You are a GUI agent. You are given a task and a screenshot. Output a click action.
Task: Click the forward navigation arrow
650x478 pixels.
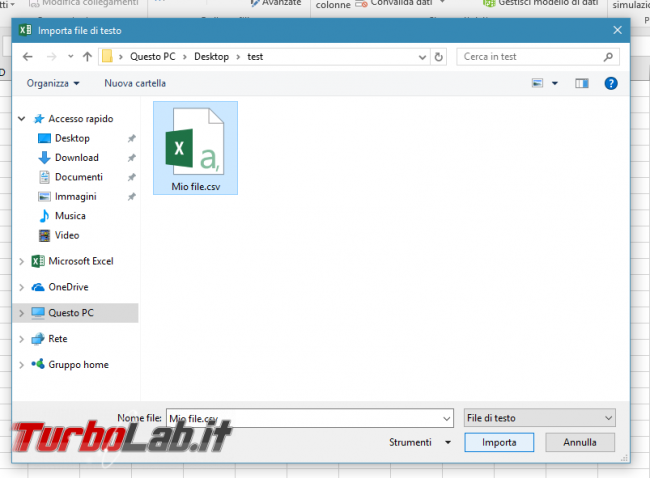pyautogui.click(x=51, y=56)
